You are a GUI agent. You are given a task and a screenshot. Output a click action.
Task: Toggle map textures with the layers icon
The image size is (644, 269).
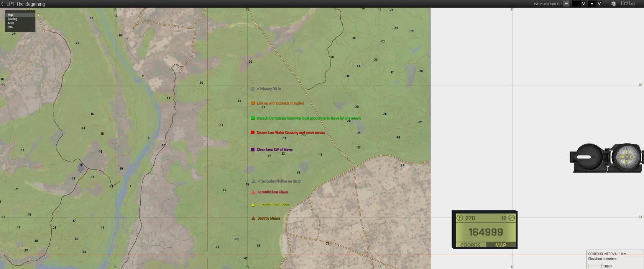(x=614, y=4)
